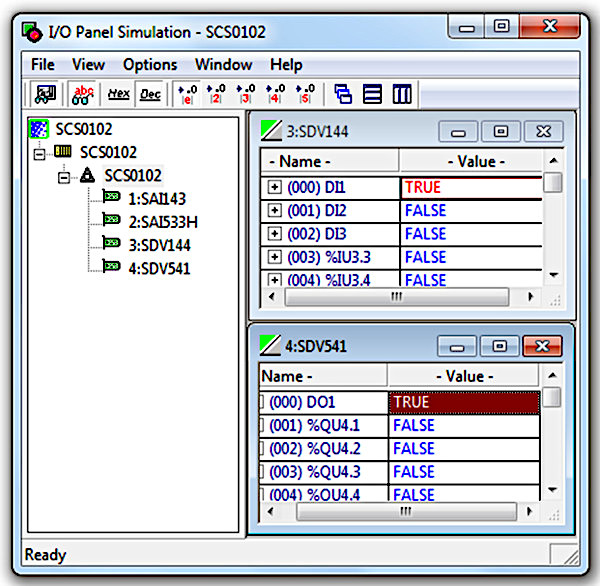
Task: Expand the (004) %IU3.4 row
Action: pyautogui.click(x=274, y=279)
